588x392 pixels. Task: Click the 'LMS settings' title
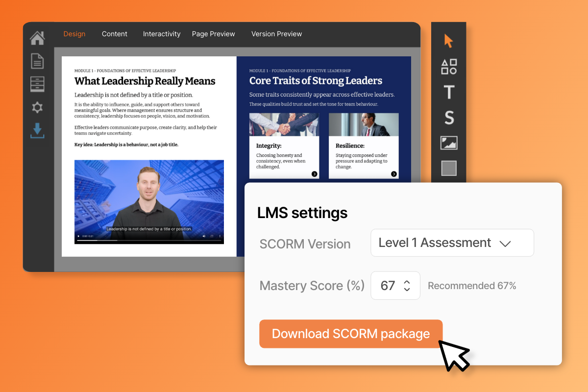click(302, 213)
